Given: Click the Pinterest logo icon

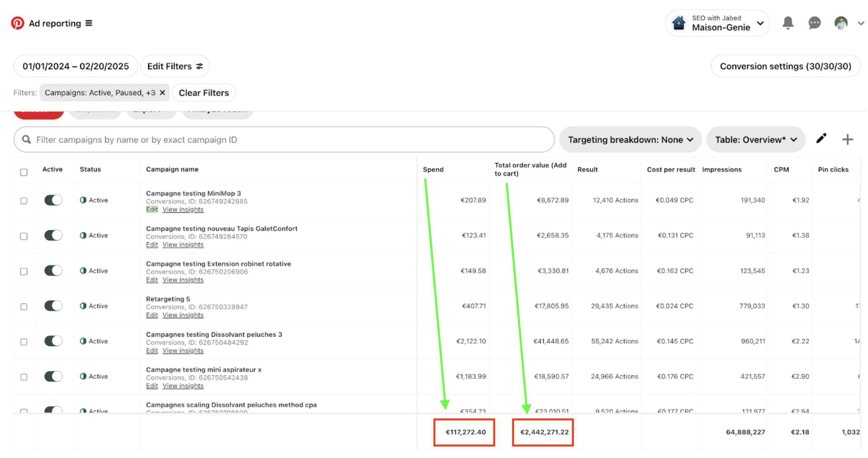Looking at the screenshot, I should tap(17, 23).
